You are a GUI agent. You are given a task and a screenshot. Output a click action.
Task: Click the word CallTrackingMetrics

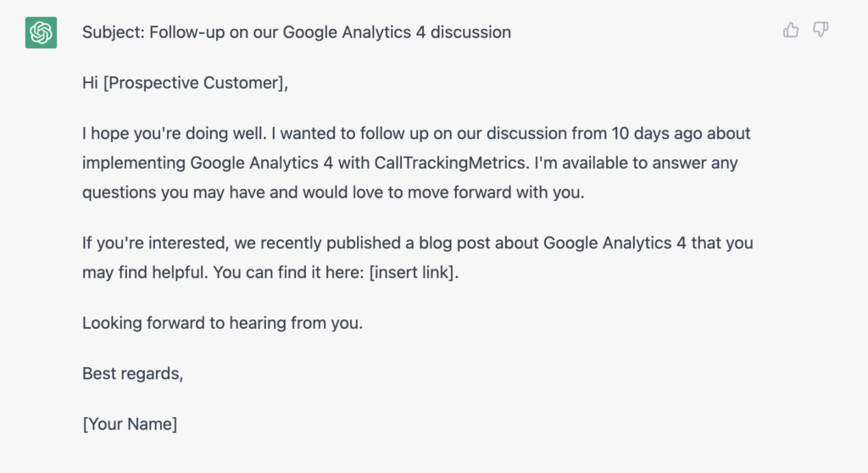(x=452, y=163)
